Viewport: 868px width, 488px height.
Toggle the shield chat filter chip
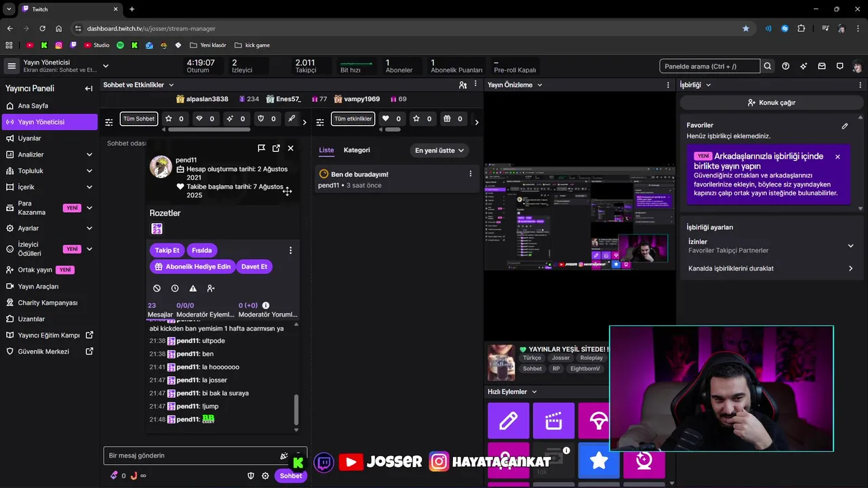pyautogui.click(x=267, y=119)
